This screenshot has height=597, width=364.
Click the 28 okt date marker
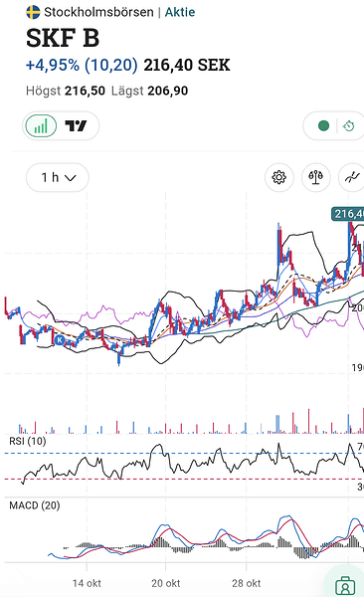click(x=247, y=583)
